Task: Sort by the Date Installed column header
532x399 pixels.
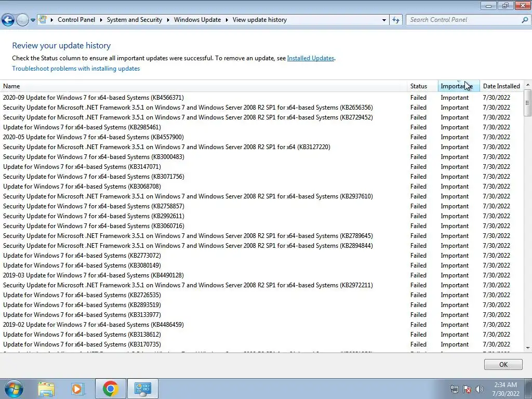Action: [501, 86]
